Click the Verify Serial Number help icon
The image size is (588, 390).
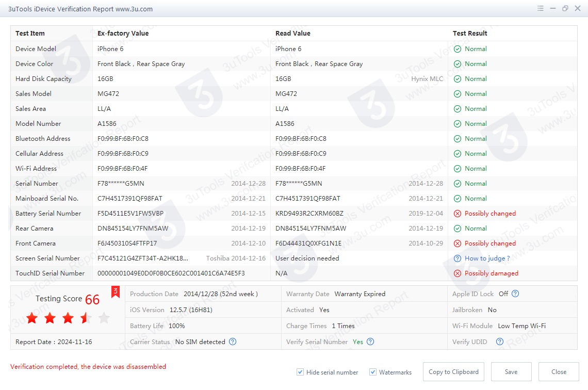coord(370,342)
